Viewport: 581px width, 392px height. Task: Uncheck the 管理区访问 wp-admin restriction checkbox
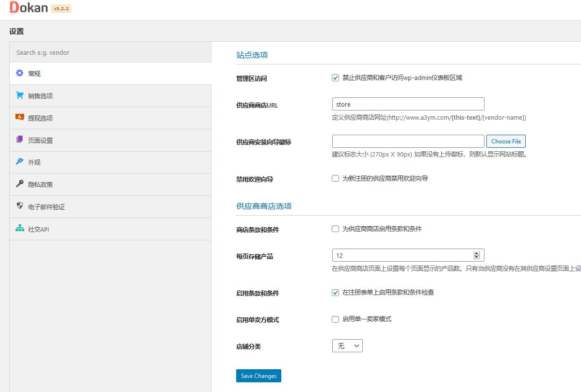[x=335, y=78]
